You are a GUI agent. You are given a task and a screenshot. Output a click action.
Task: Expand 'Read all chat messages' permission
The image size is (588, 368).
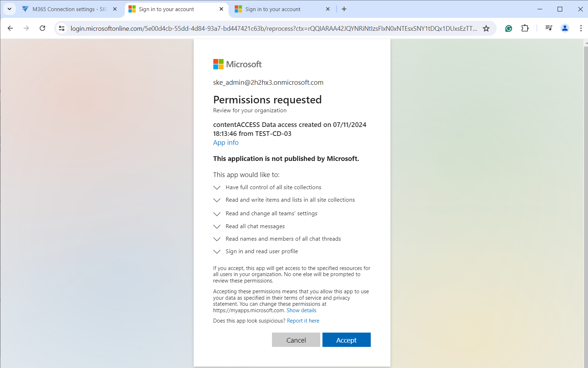(x=217, y=226)
